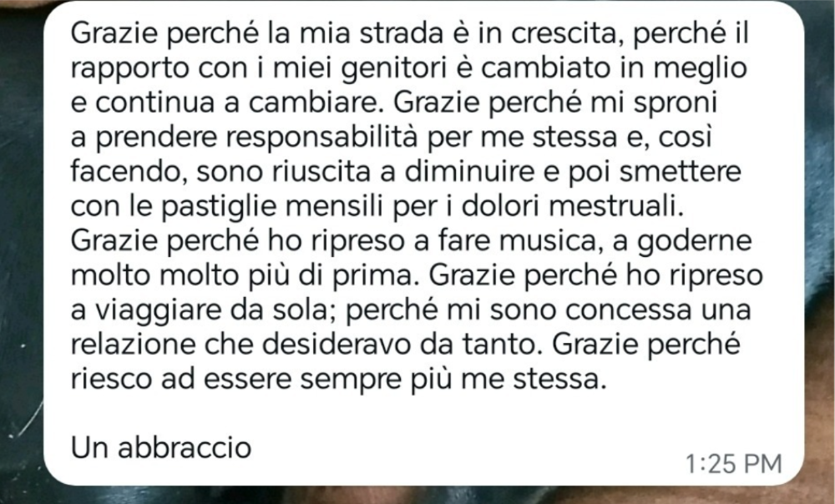Click the 1:25 PM message timestamp
Image resolution: width=835 pixels, height=504 pixels.
pyautogui.click(x=733, y=464)
